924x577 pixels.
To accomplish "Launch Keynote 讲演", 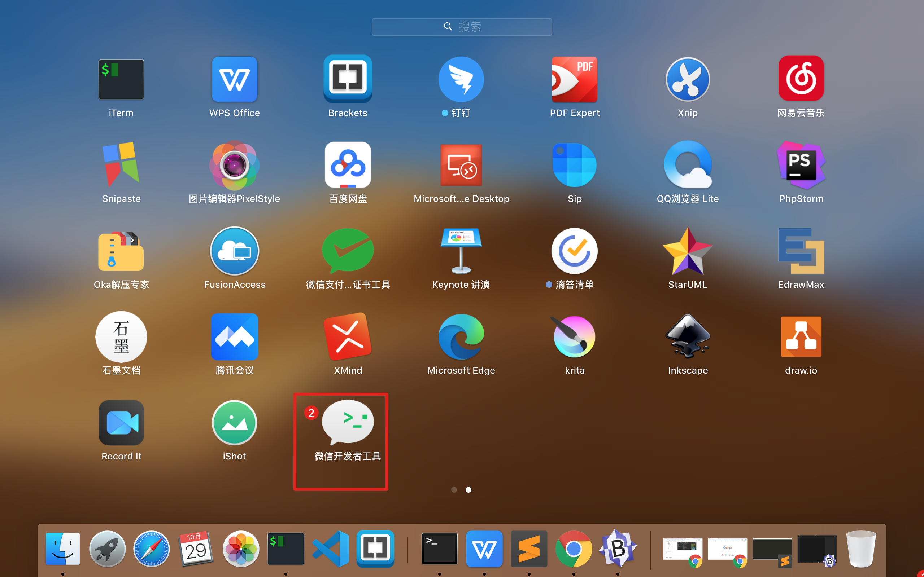I will (461, 251).
